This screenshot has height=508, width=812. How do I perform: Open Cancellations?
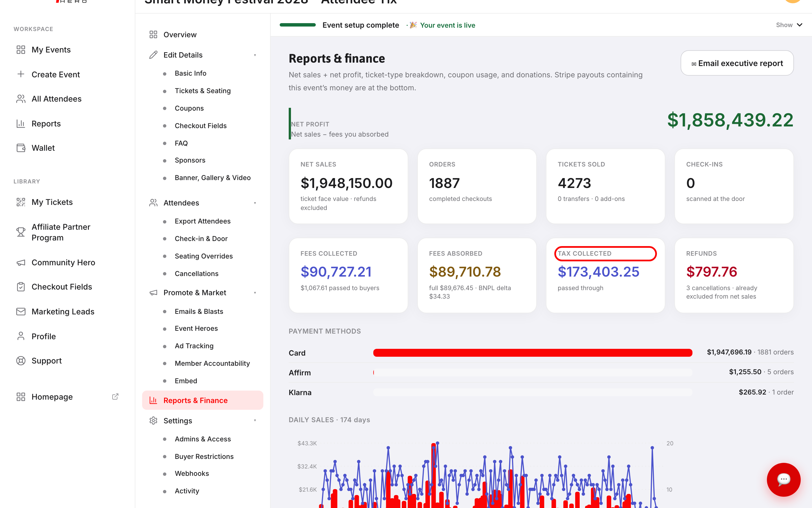[197, 273]
